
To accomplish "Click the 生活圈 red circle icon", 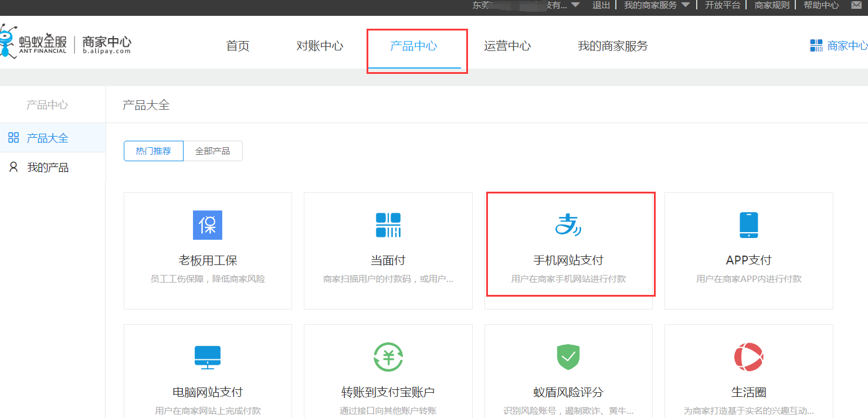I will (748, 357).
